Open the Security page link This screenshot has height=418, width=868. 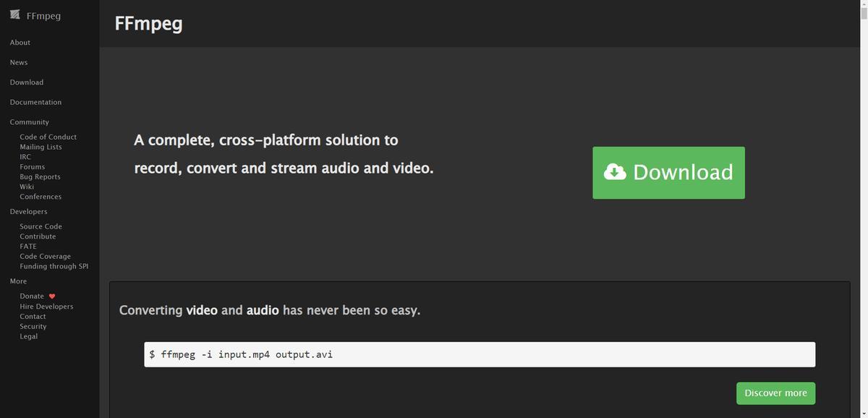[x=33, y=327]
